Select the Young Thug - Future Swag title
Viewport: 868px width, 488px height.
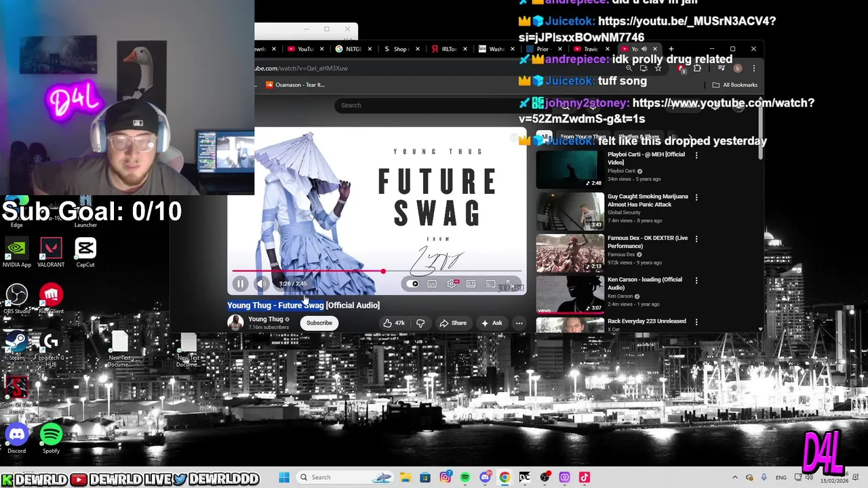coord(275,305)
